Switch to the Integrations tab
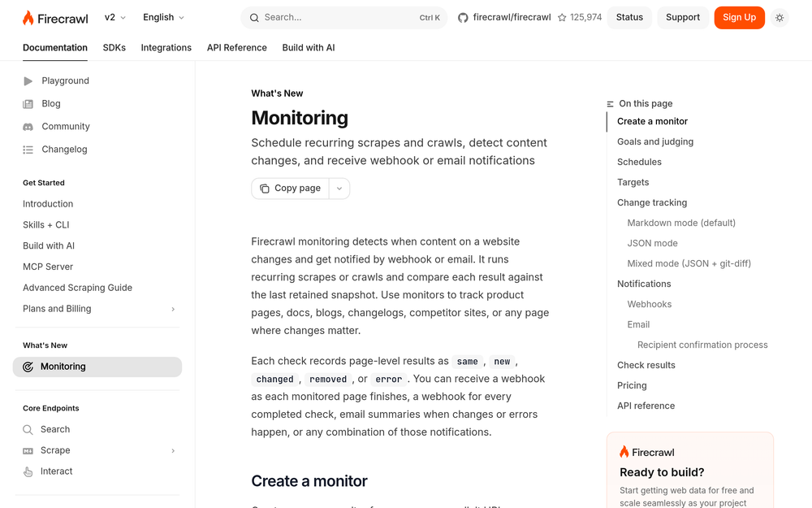This screenshot has height=508, width=812. 166,48
